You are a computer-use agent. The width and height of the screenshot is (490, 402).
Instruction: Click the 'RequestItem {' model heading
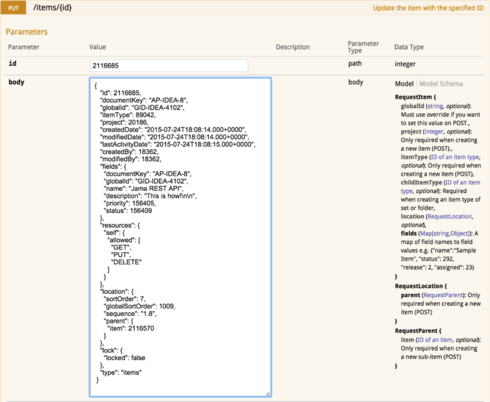tap(415, 97)
